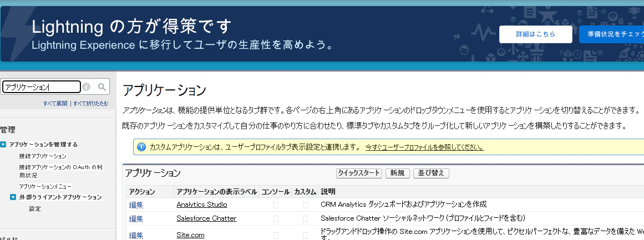Open 接続アプリケーションの OAuth の利用状況
This screenshot has height=240, width=644.
click(60, 171)
